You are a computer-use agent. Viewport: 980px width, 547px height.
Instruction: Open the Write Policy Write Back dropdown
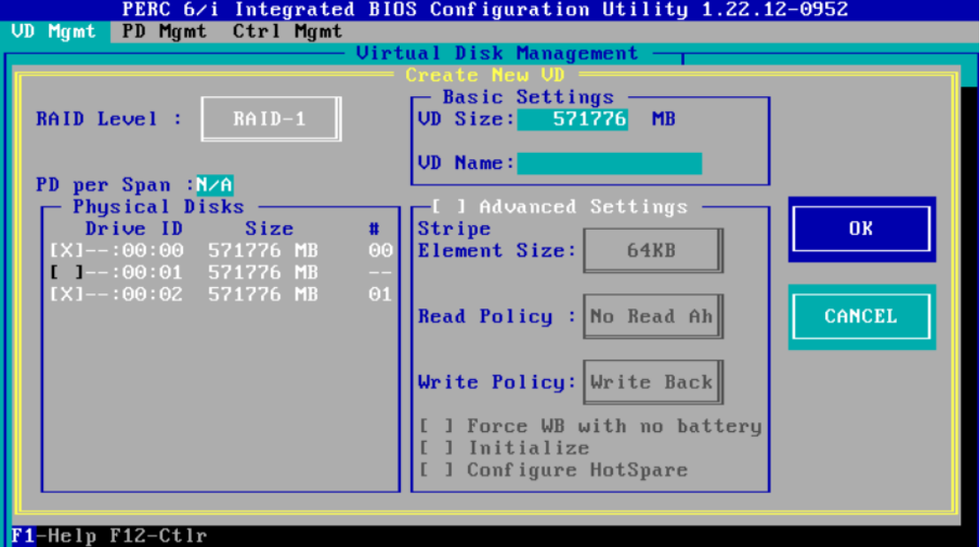pos(653,382)
